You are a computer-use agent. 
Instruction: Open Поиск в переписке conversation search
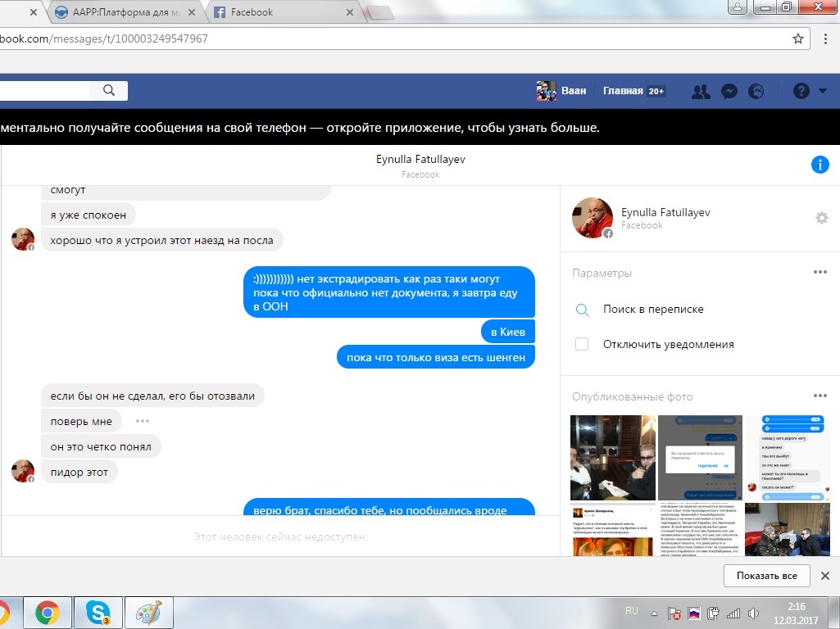pyautogui.click(x=653, y=310)
